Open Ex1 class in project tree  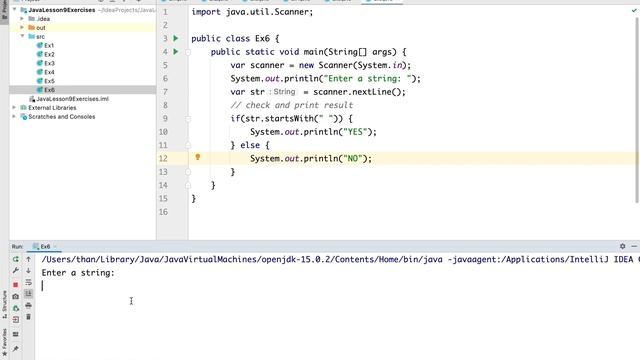pyautogui.click(x=45, y=45)
